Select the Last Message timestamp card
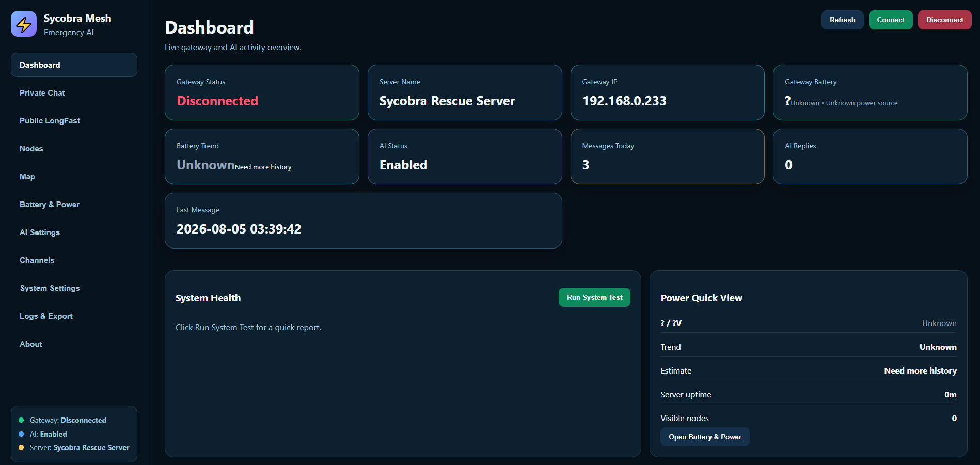This screenshot has width=980, height=465. click(363, 221)
